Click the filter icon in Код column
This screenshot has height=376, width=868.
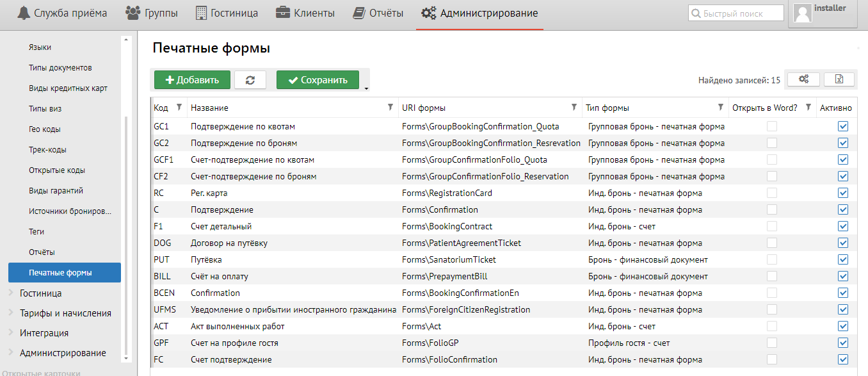179,107
